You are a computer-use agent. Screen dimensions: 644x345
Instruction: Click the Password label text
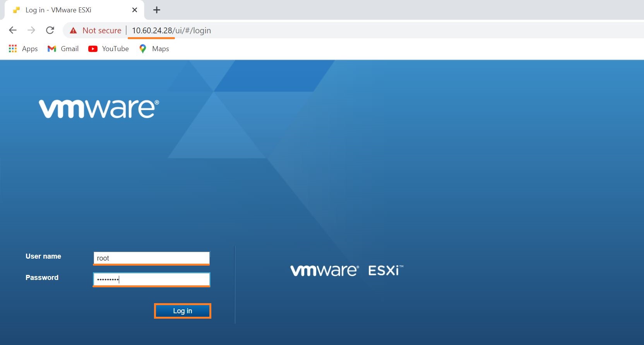(x=42, y=278)
